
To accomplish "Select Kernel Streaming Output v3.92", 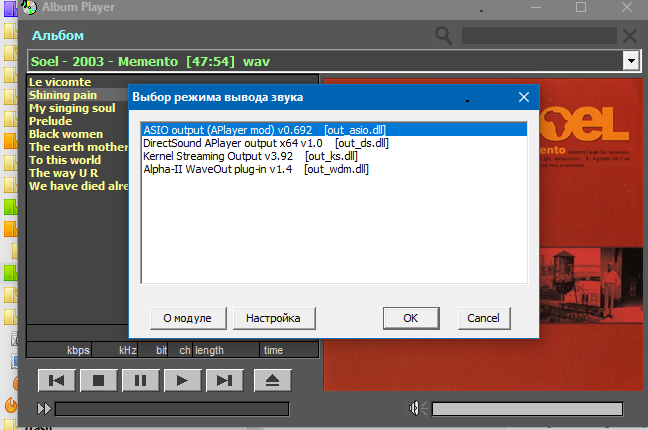I will pos(334,156).
